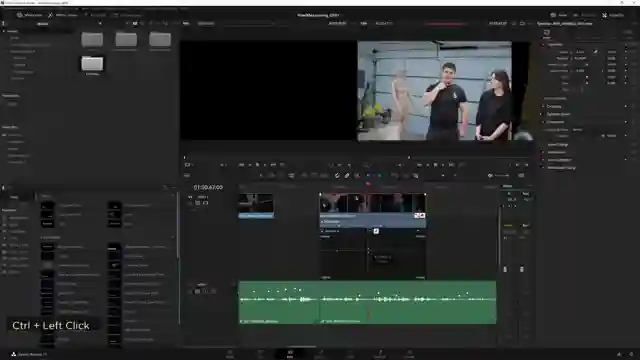Toggle the Position Lock icon
640x360 pixels.
click(x=357, y=176)
